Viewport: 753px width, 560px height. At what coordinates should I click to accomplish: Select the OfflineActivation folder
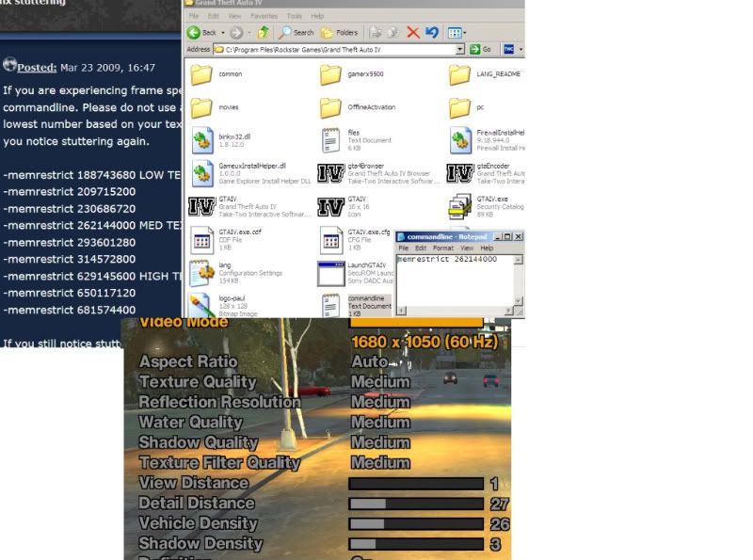point(358,107)
